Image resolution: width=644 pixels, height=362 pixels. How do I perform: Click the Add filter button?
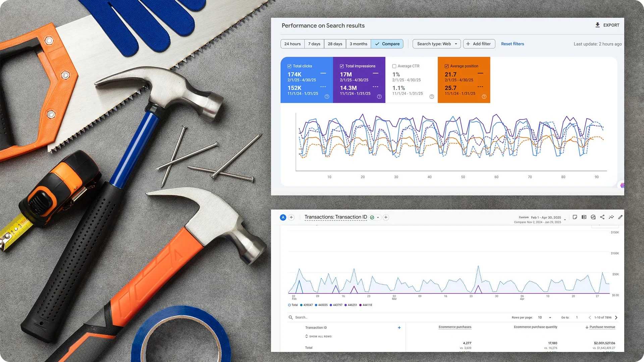(479, 44)
